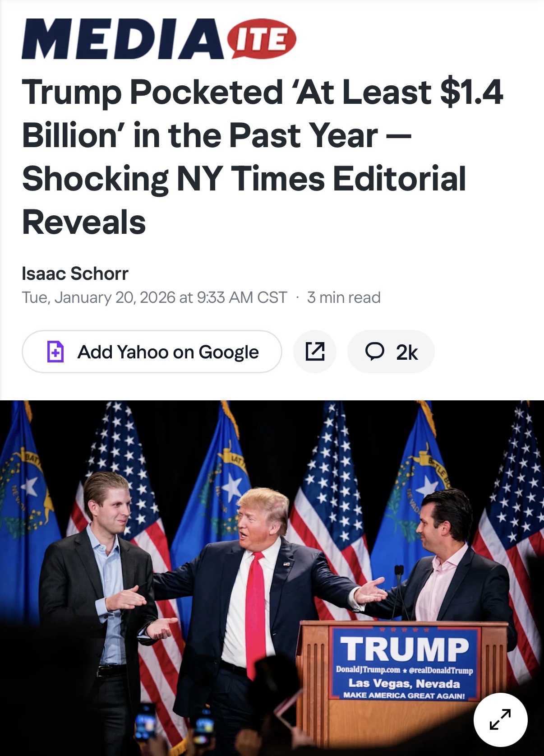Click the Las Vegas, Nevada podium text

[x=404, y=683]
